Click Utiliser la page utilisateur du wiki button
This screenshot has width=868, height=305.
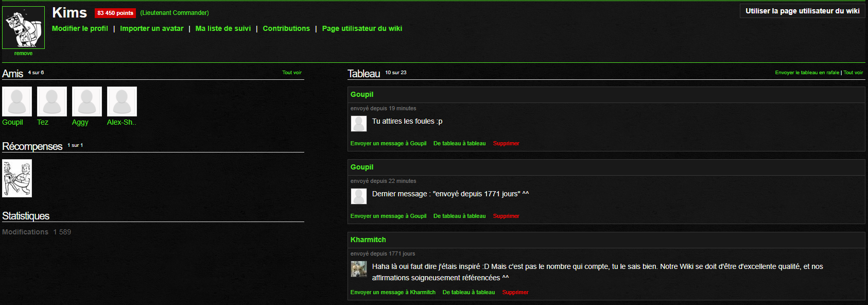pos(802,11)
